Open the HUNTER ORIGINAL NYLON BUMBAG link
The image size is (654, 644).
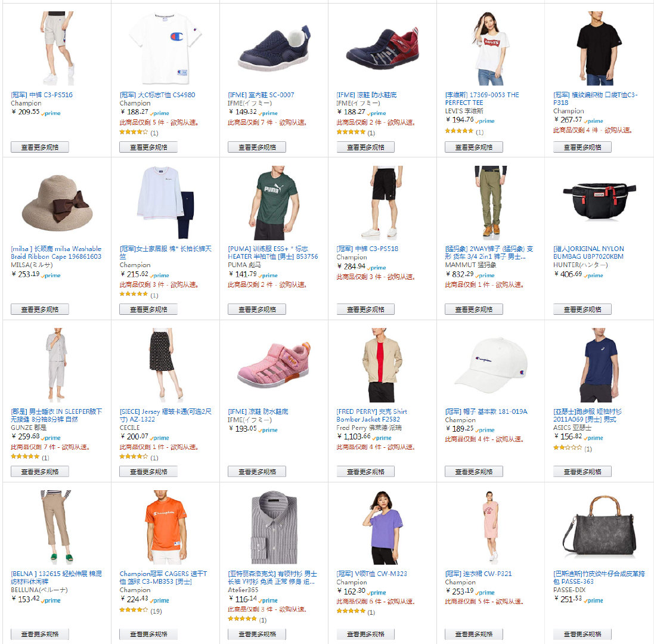click(x=588, y=253)
